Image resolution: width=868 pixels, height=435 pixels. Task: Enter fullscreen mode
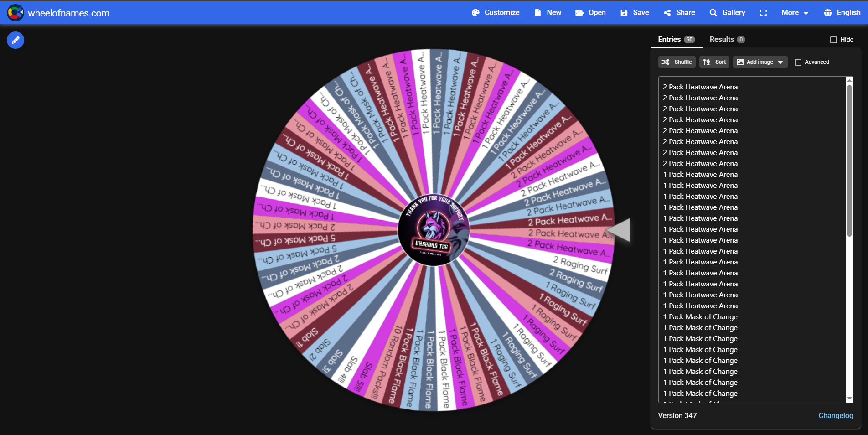coord(763,13)
